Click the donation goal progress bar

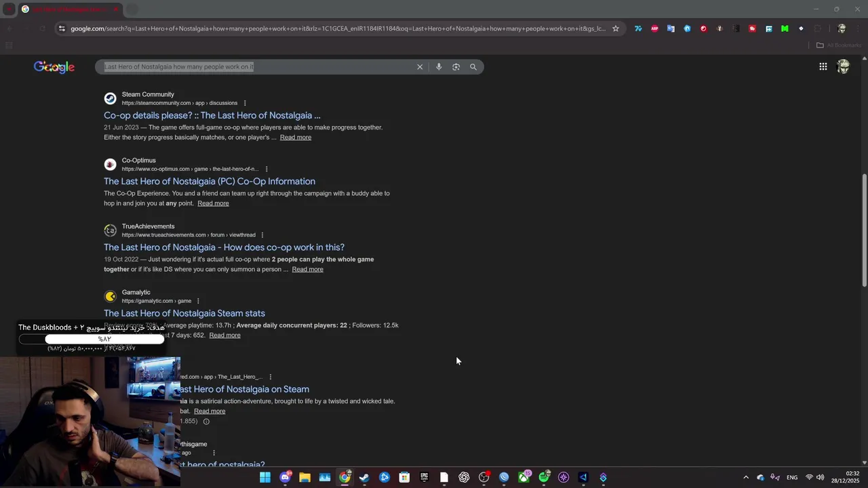(x=91, y=339)
